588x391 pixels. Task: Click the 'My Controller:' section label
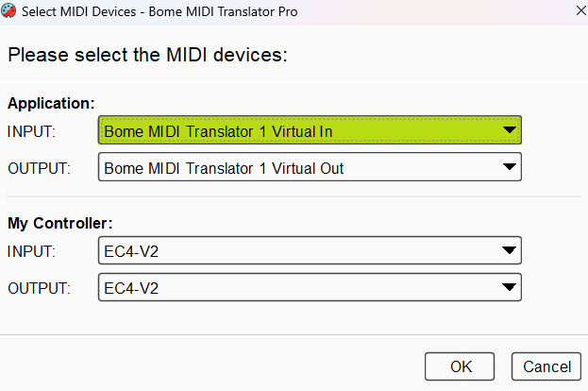click(60, 223)
